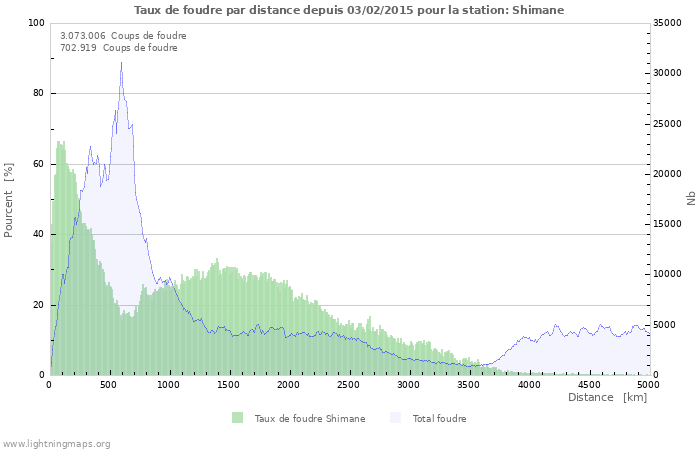
Task: Click the chart title mentioning station Shimane
Action: 349,10
